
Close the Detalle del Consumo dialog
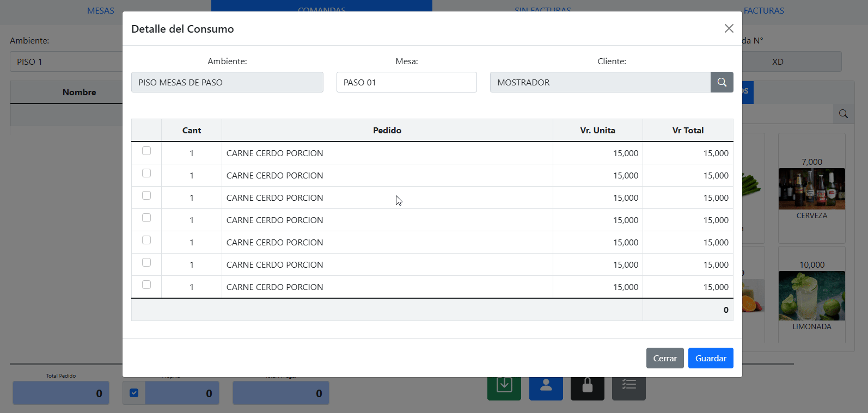[729, 28]
